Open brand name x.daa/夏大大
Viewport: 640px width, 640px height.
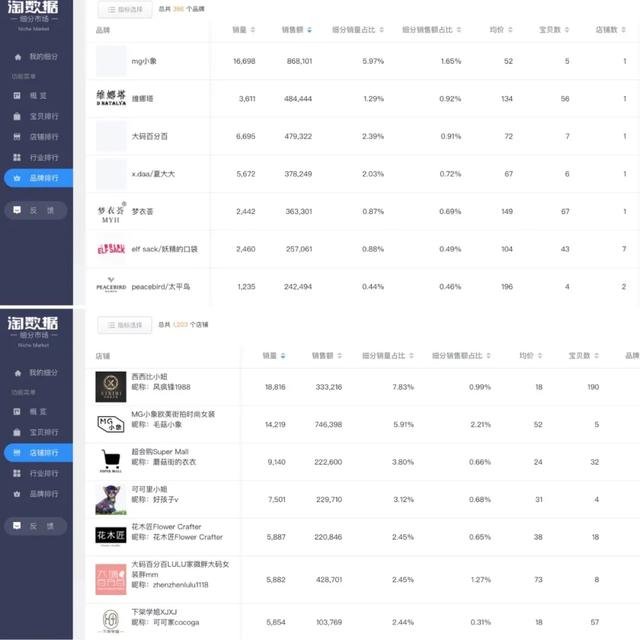[x=153, y=174]
